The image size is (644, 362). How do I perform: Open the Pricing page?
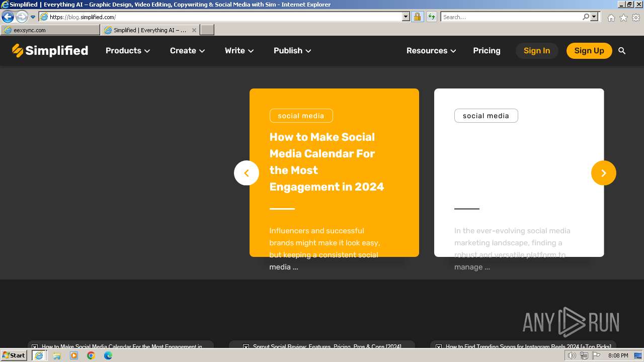click(487, 51)
